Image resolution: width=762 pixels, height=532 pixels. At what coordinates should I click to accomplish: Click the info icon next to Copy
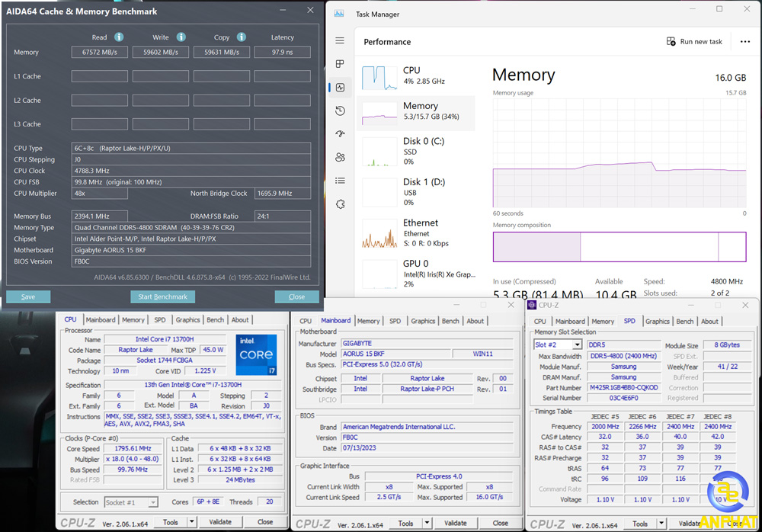point(241,37)
